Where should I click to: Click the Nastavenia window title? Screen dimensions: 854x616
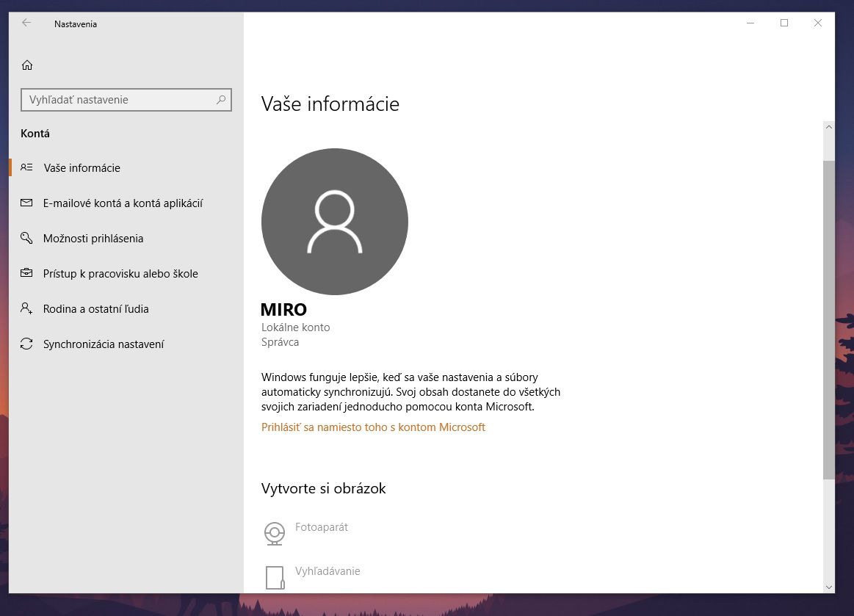click(x=76, y=24)
